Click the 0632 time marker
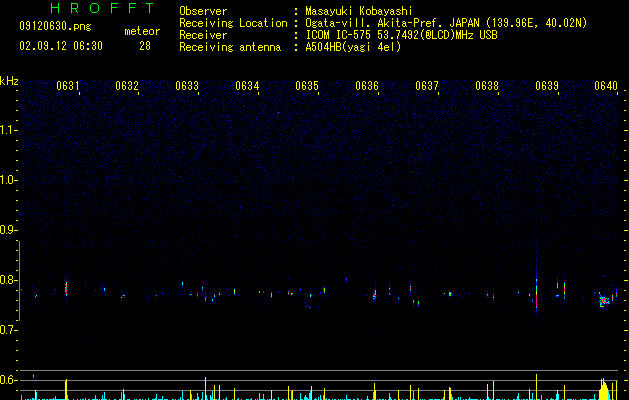Screen dimensions: 629x400 [x=127, y=86]
